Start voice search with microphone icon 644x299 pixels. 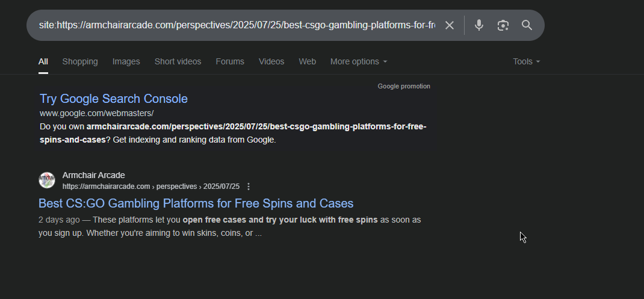tap(478, 25)
